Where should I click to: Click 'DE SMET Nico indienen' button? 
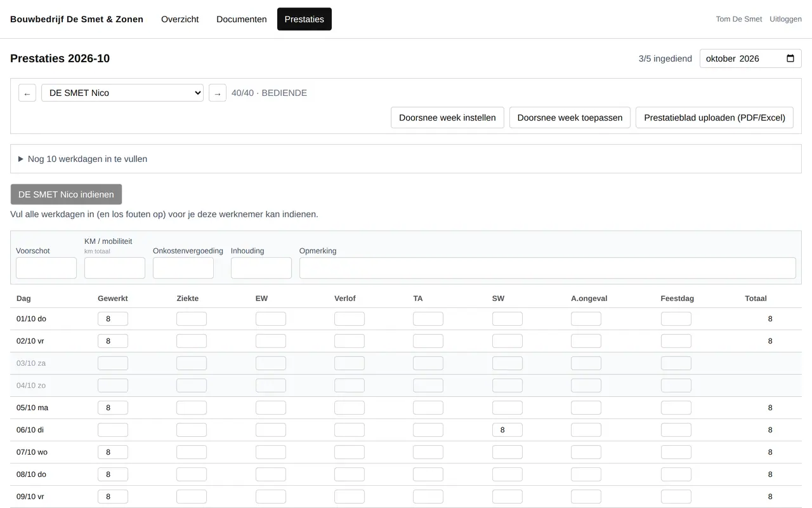point(66,194)
